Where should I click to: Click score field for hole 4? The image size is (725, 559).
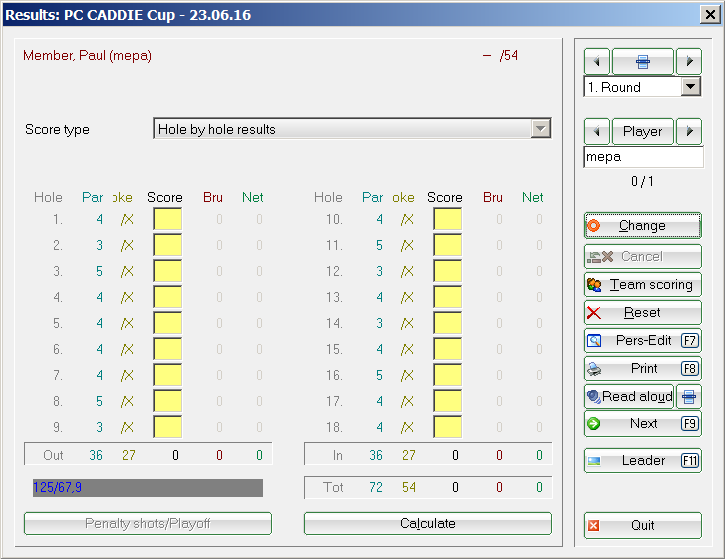(167, 297)
